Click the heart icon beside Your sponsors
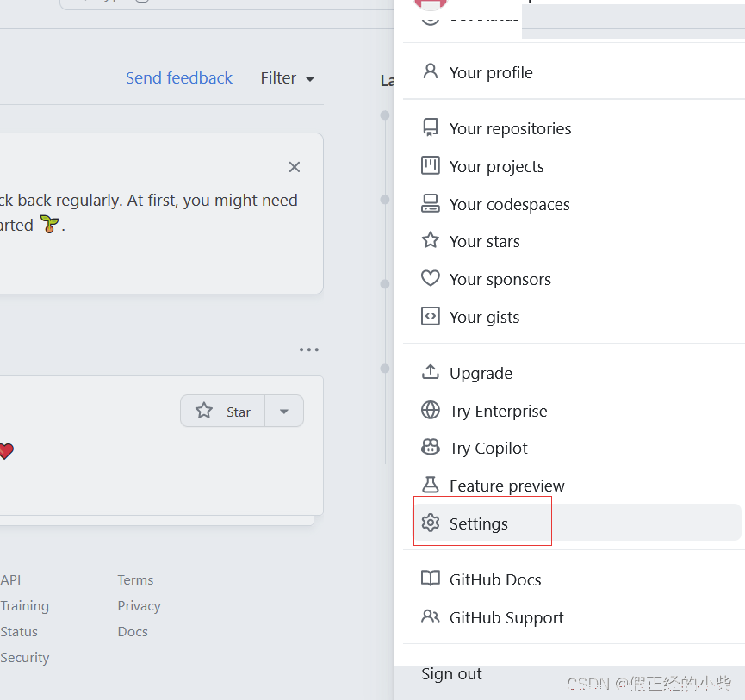The image size is (745, 700). pyautogui.click(x=430, y=279)
